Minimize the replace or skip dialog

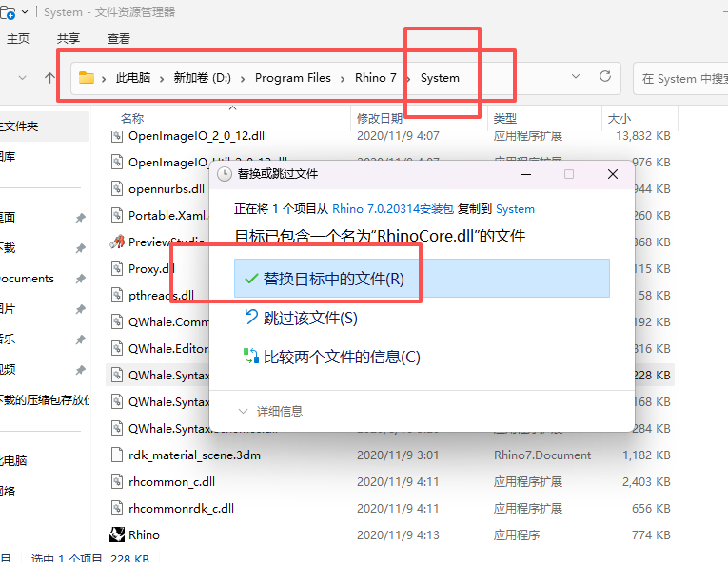[x=526, y=174]
